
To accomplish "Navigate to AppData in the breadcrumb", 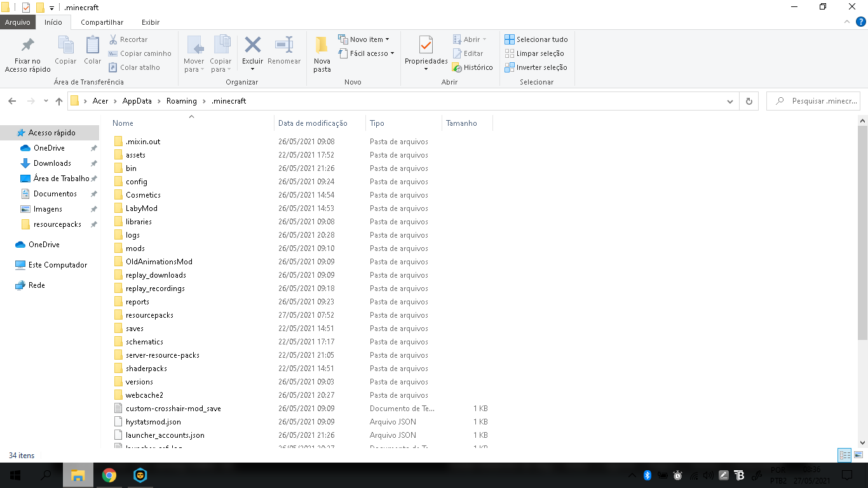I will 137,101.
